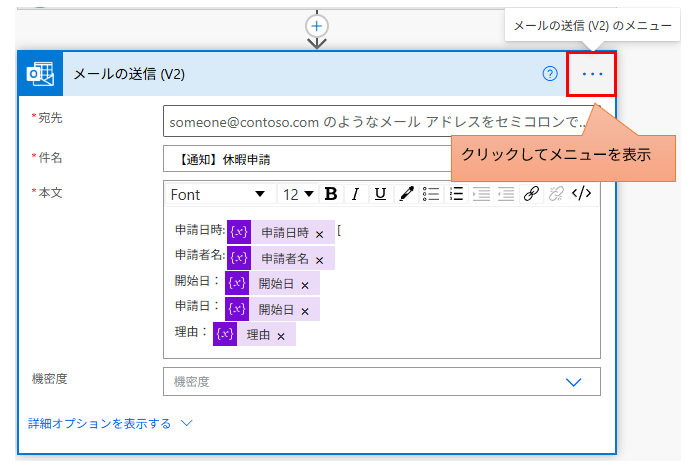The width and height of the screenshot is (693, 469).
Task: Remove the 理由 dynamic token
Action: click(281, 336)
